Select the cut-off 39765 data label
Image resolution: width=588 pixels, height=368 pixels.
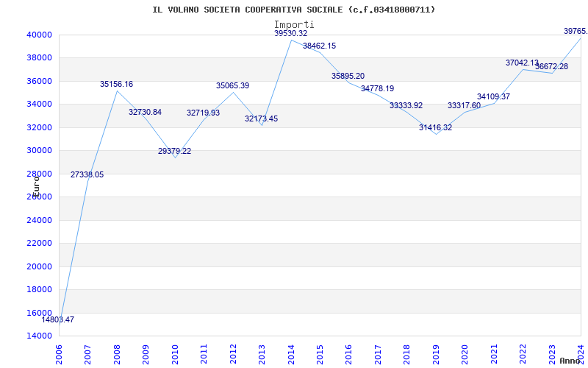tap(576, 31)
